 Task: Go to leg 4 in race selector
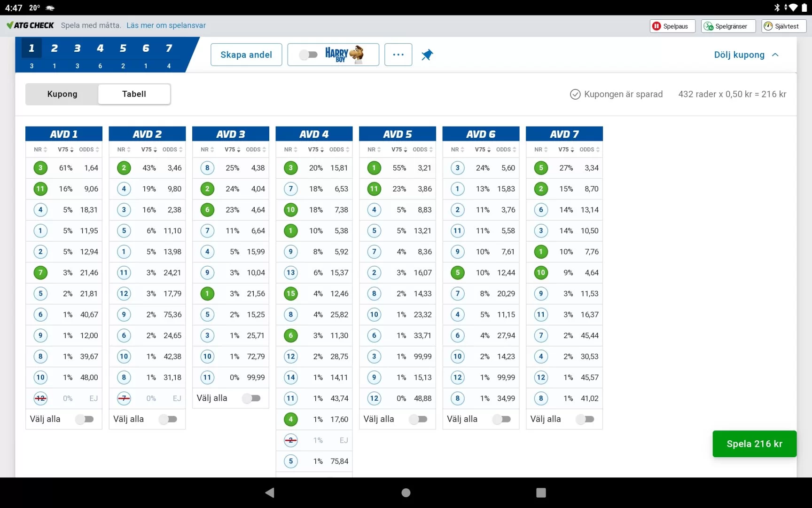pyautogui.click(x=100, y=55)
